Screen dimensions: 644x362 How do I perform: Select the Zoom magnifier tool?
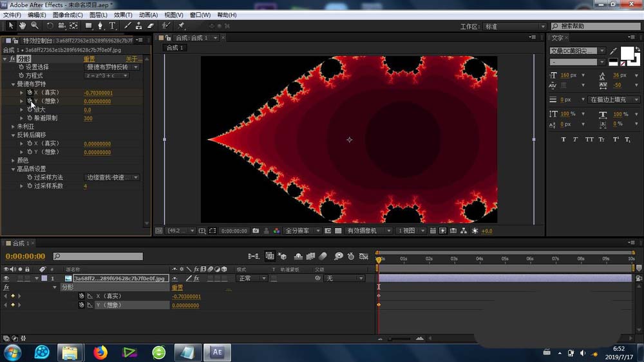point(34,26)
